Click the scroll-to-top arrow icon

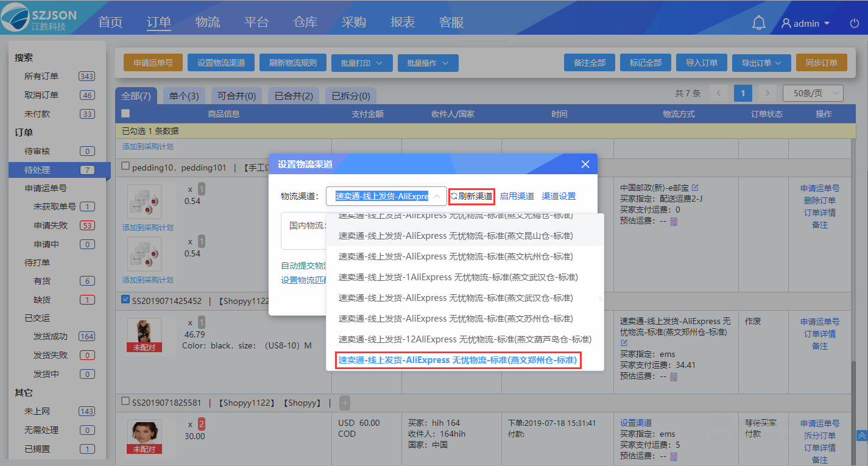tap(862, 436)
